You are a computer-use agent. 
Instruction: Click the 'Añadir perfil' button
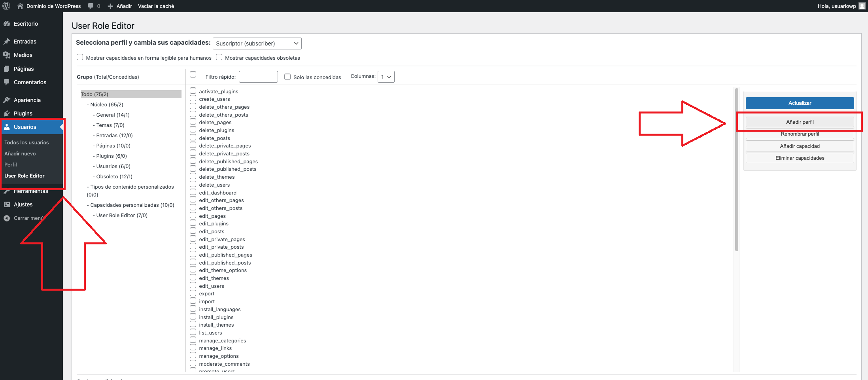[x=799, y=122]
